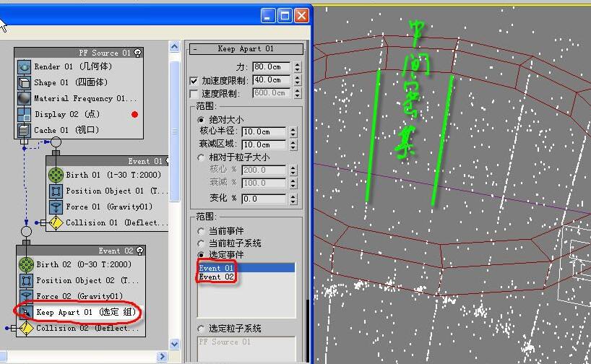Click the Birth 01 operator icon
The height and width of the screenshot is (364, 591).
pyautogui.click(x=56, y=175)
